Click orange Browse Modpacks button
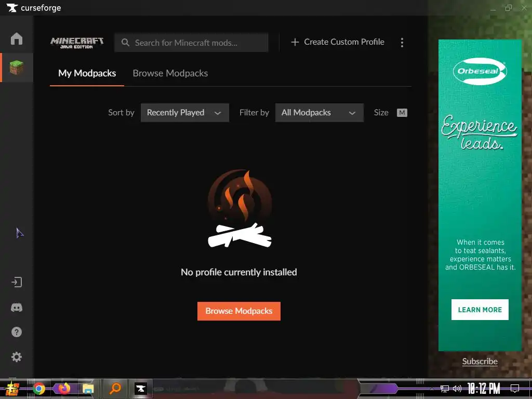 coord(239,311)
